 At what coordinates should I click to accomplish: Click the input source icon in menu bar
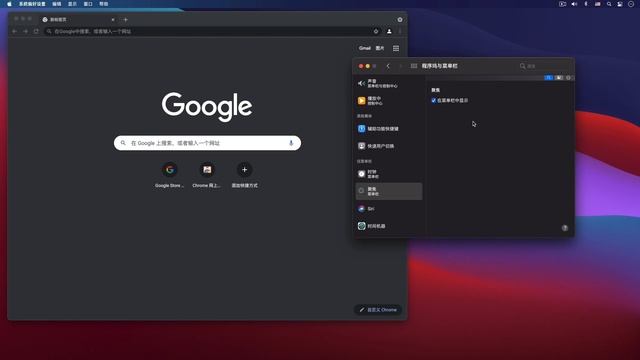598,4
